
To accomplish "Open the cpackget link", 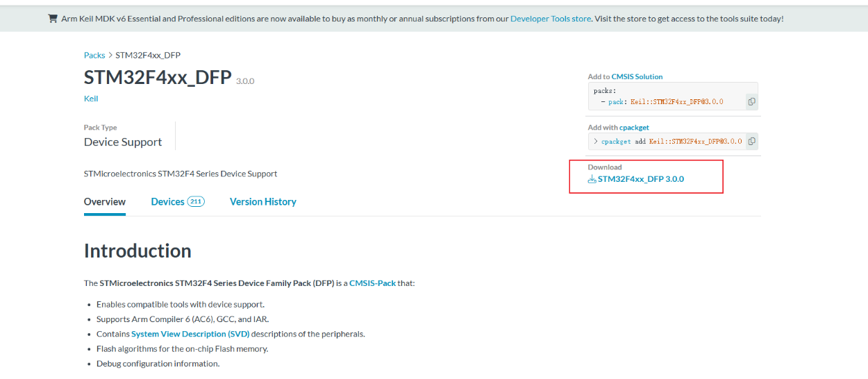I will pos(634,128).
